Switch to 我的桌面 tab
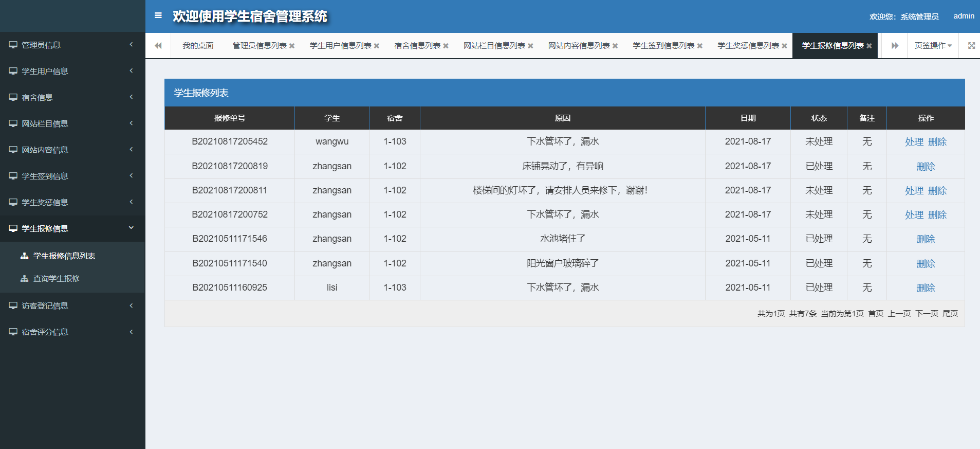The width and height of the screenshot is (980, 449). click(198, 46)
